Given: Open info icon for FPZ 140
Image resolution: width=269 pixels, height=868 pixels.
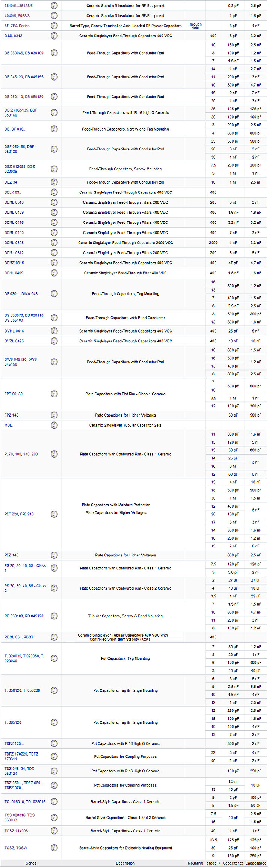Looking at the screenshot, I should 54,415.
